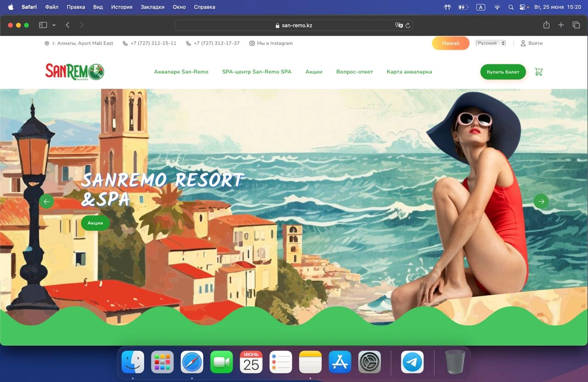Click the battery status icon
The width and height of the screenshot is (588, 382).
[463, 7]
